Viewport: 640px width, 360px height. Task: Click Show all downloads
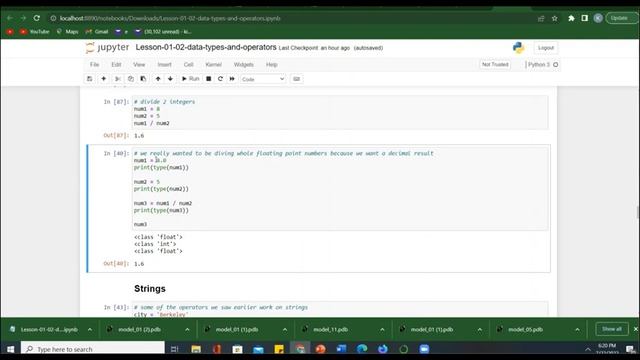[612, 329]
